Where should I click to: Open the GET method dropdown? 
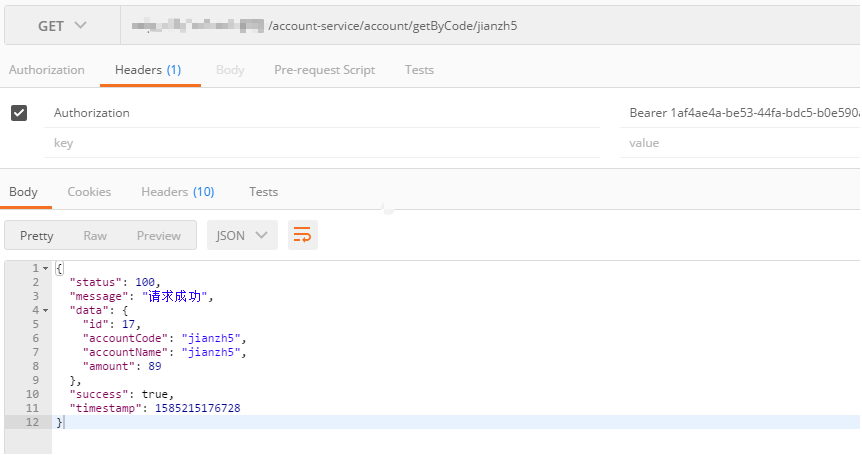[62, 26]
